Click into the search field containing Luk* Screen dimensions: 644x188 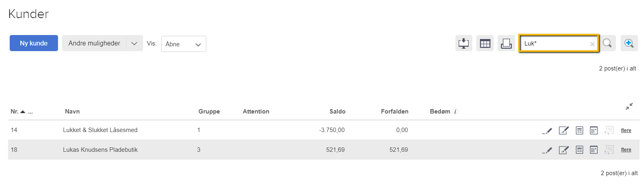(x=554, y=43)
